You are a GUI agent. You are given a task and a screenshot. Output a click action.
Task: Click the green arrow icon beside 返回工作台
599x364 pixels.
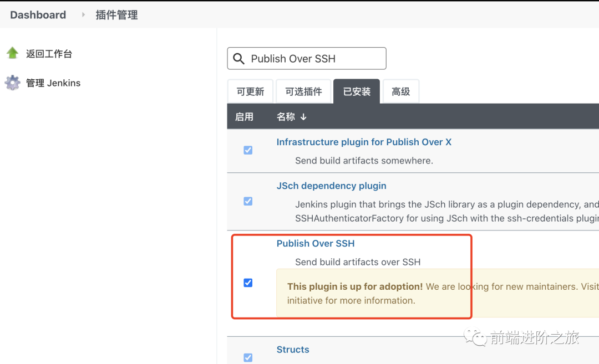12,53
